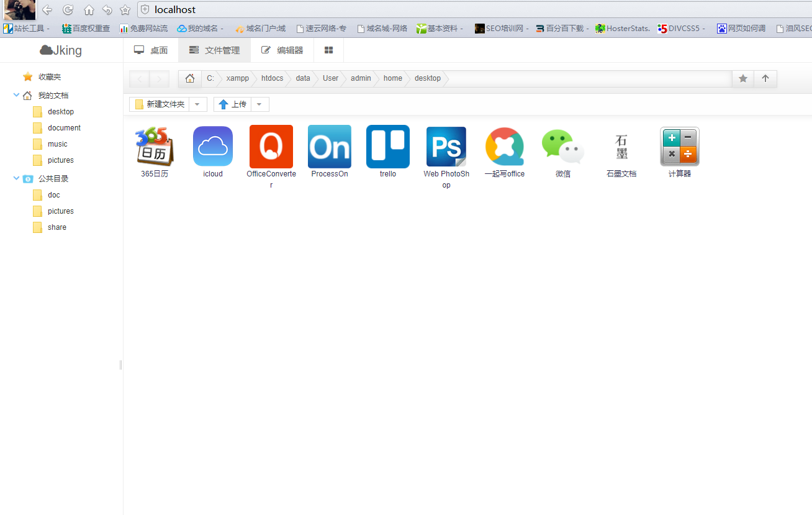This screenshot has width=812, height=515.
Task: Click the User breadcrumb segment
Action: (x=330, y=78)
